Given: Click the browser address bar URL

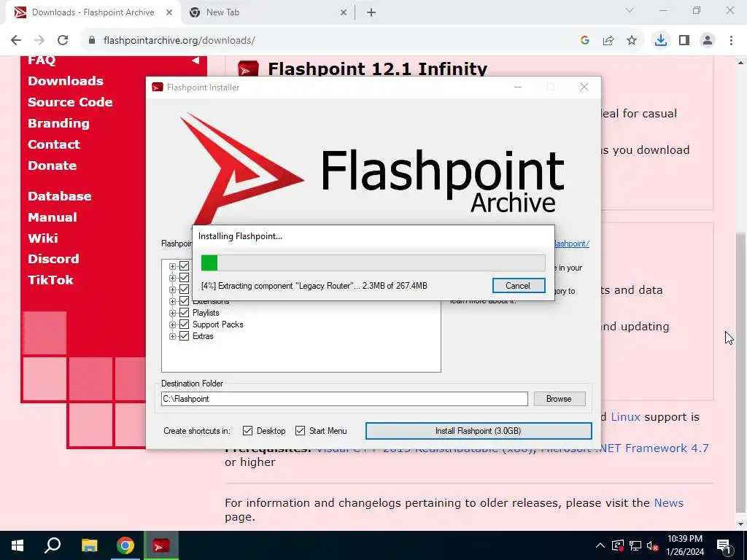Looking at the screenshot, I should point(179,41).
